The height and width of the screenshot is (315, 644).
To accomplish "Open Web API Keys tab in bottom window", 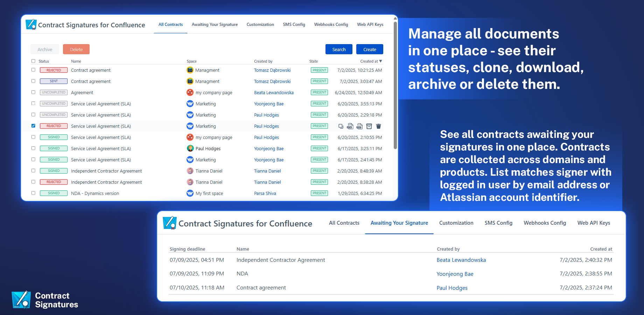I will 594,223.
